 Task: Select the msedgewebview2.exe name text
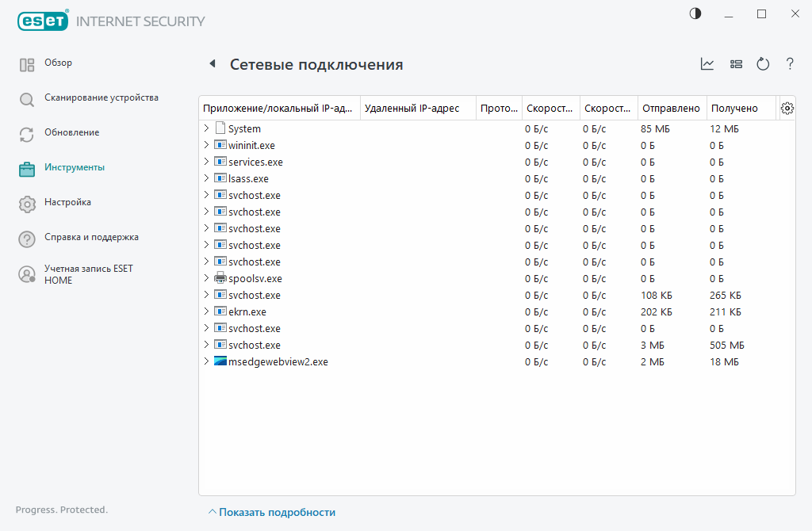tap(278, 361)
